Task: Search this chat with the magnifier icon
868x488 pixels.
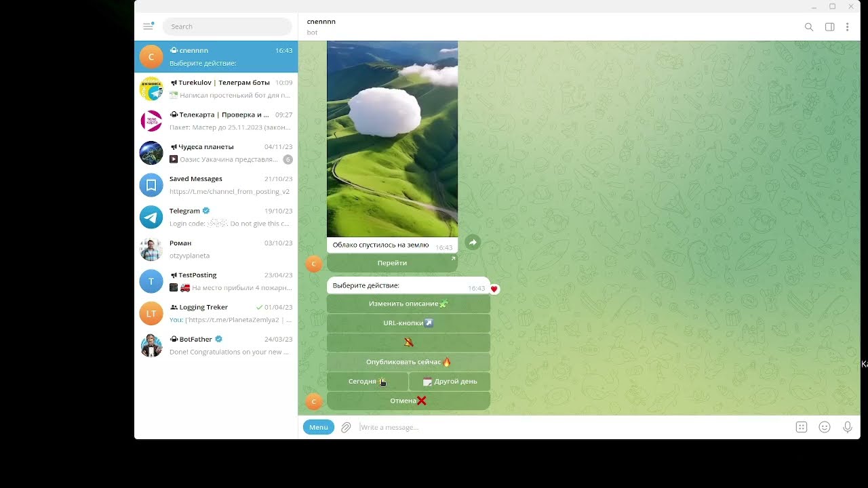Action: tap(809, 27)
